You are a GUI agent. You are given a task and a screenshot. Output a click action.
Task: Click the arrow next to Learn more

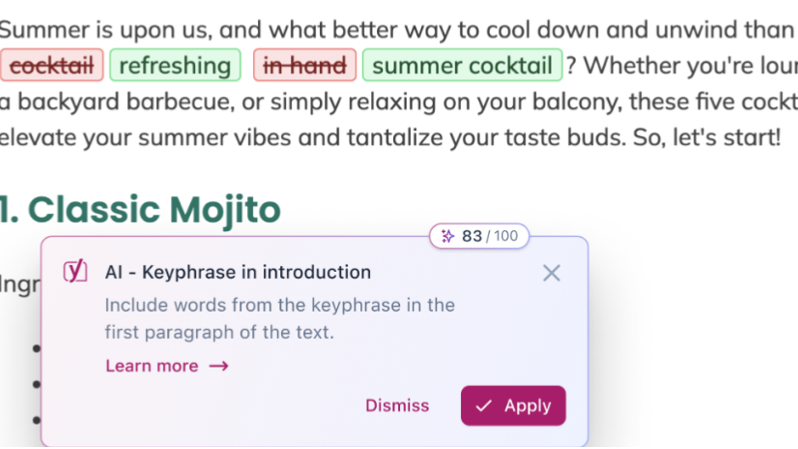click(219, 366)
